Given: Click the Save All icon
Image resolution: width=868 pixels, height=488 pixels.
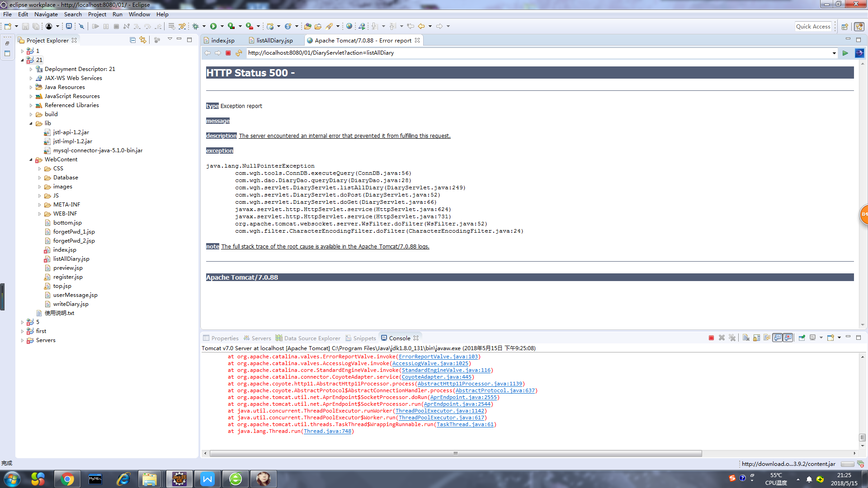Looking at the screenshot, I should point(36,26).
